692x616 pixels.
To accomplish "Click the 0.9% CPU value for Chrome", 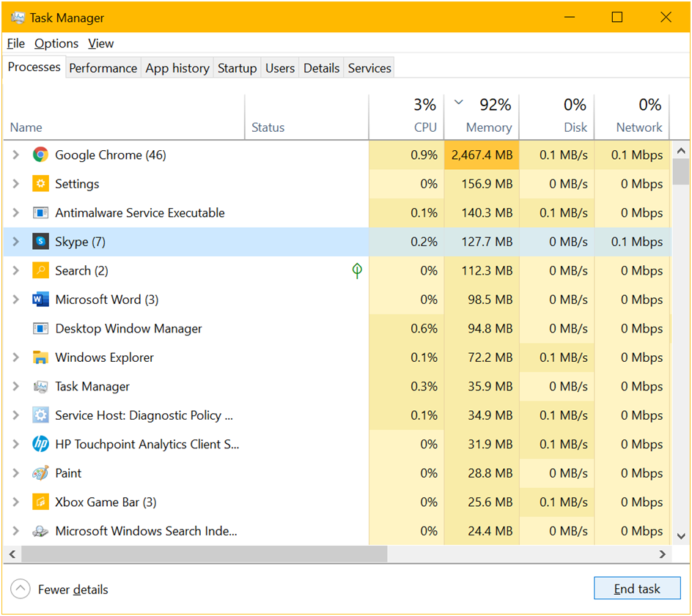I will point(424,155).
